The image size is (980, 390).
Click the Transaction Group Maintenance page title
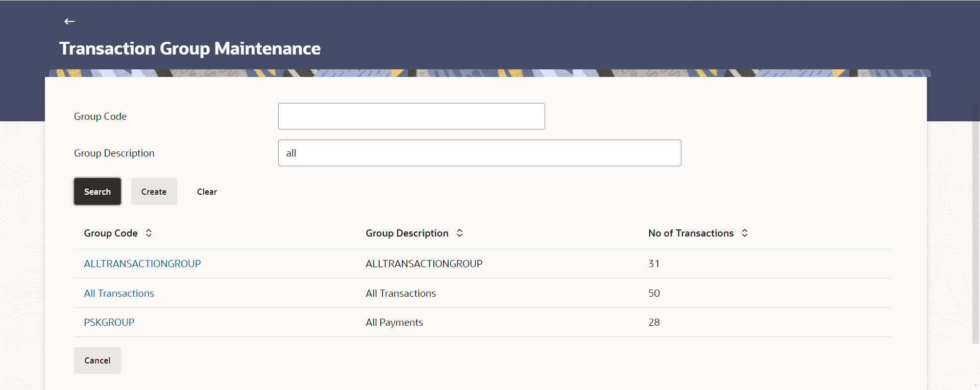click(190, 48)
